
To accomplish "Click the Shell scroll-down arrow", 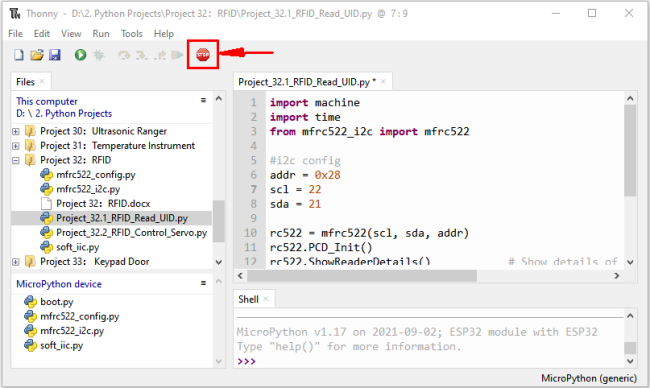I will point(630,361).
